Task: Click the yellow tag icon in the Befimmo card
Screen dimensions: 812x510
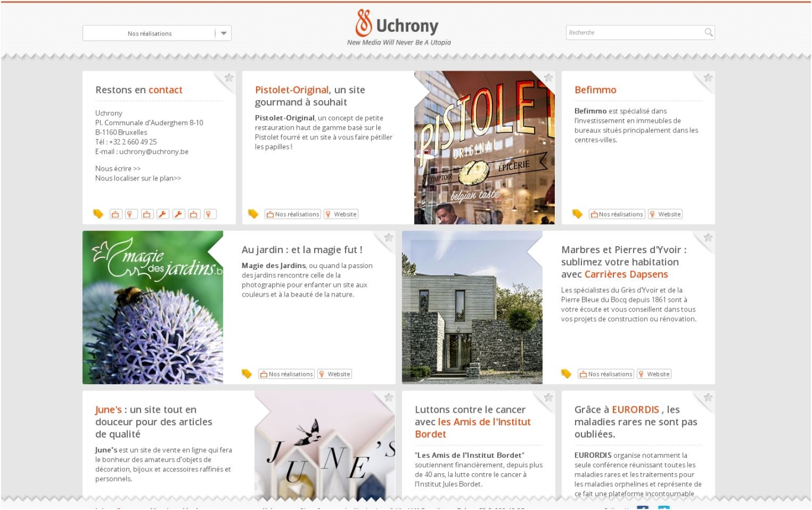Action: point(577,214)
